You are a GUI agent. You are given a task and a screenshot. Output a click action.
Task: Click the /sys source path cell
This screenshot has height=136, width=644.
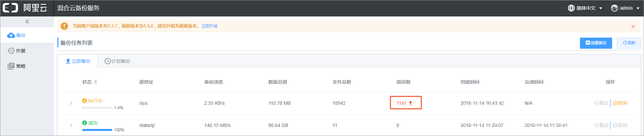(143, 103)
